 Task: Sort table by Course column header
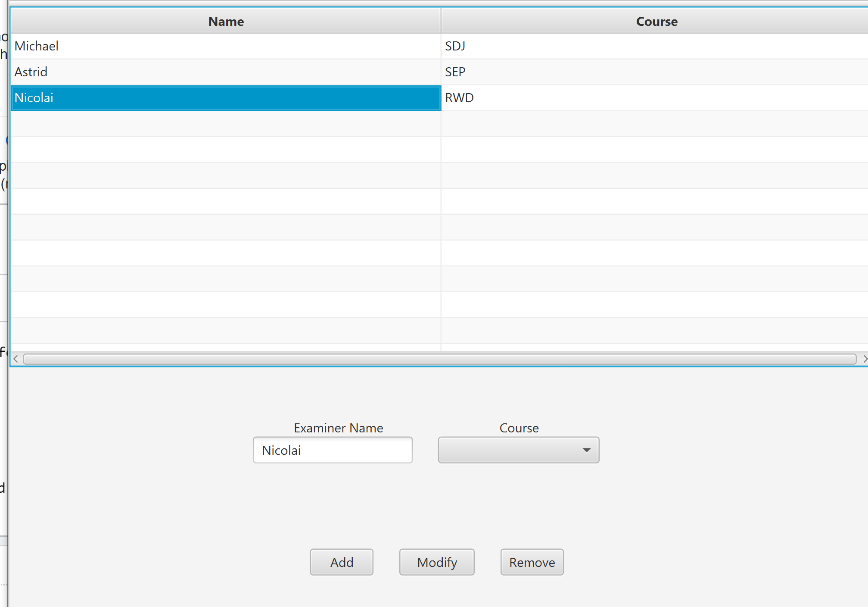coord(656,21)
